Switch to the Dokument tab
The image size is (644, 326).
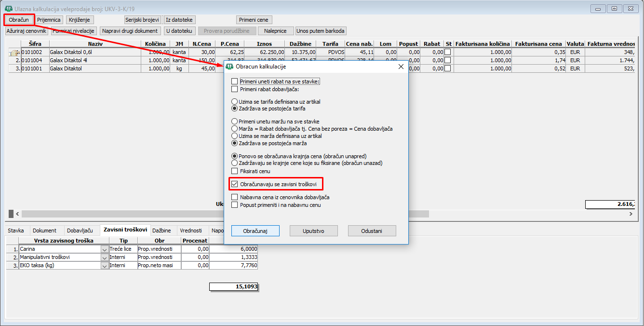[44, 231]
